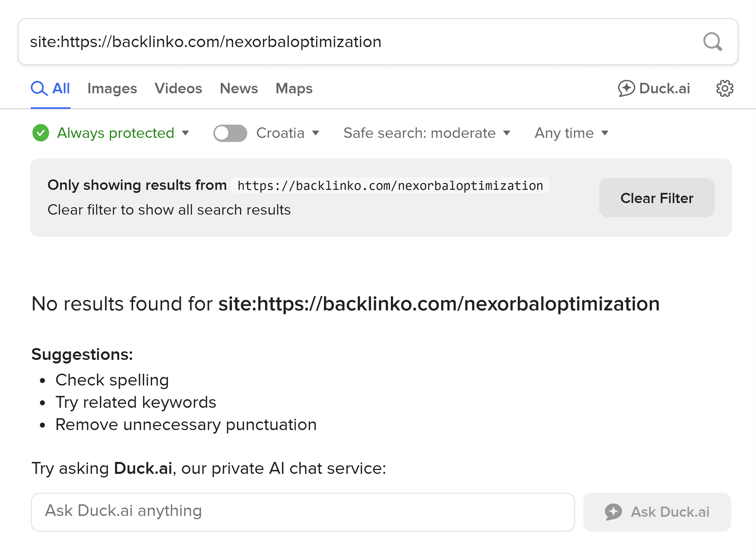Click the Duck.ai chat bubble icon in the header
This screenshot has width=756, height=558.
(626, 89)
